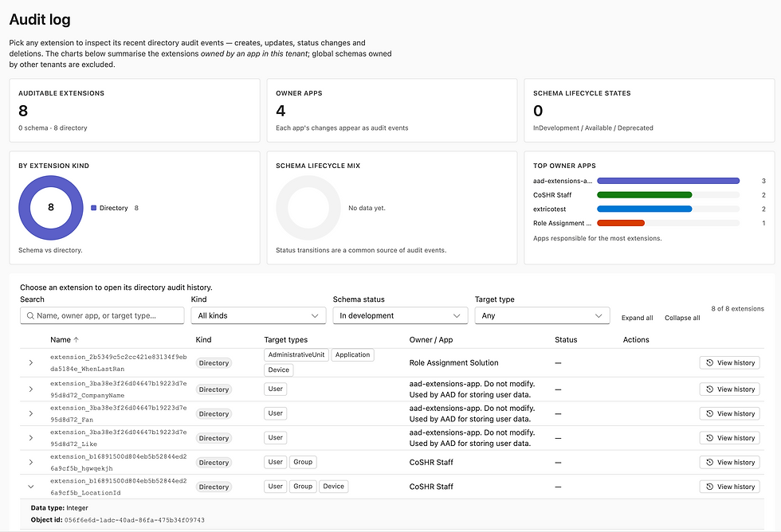Click the red Role Assignment bar
This screenshot has height=532, width=781.
(621, 223)
